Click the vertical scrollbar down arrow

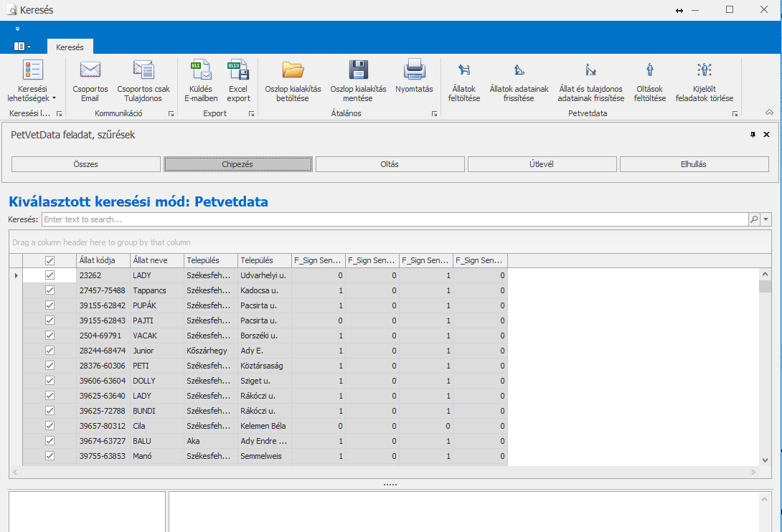[x=765, y=460]
